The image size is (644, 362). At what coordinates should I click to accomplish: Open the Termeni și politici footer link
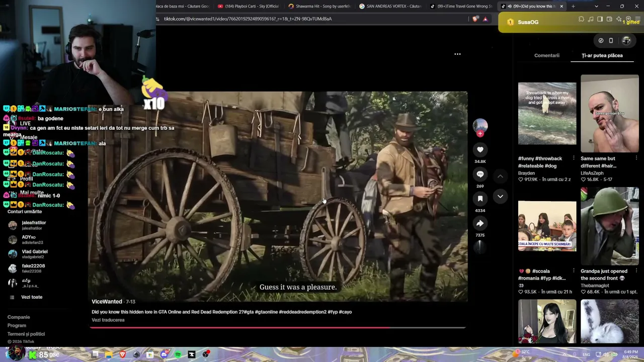[26, 334]
